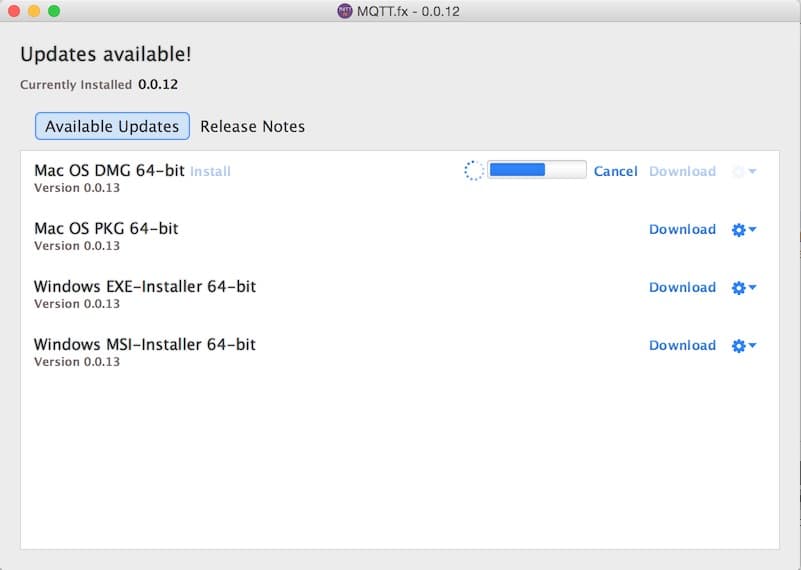Select the Windows MSI-Installer 64-bit row title
This screenshot has width=801, height=570.
[145, 344]
